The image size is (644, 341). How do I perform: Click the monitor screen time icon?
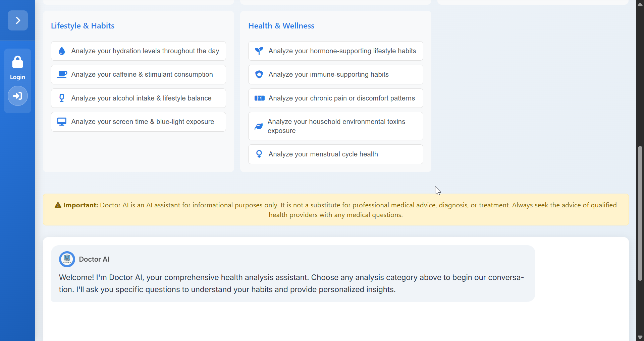(62, 122)
